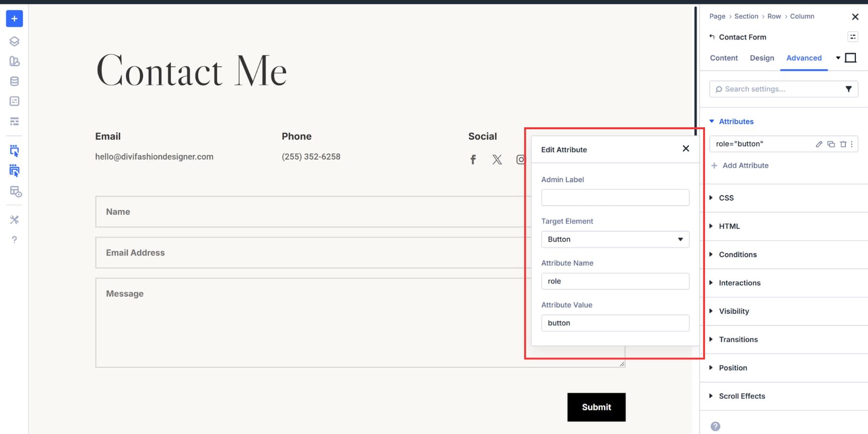Open the filter icon in the settings search

point(849,89)
